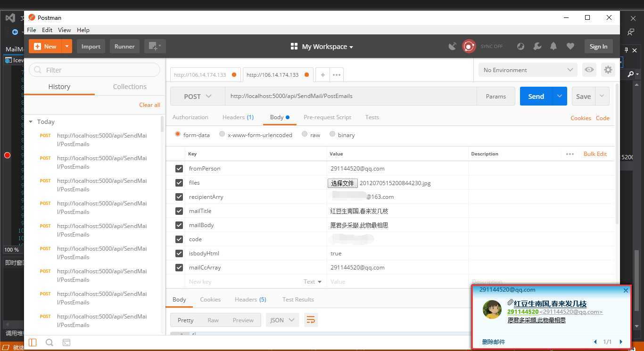This screenshot has height=351, width=644.
Task: Uncheck the recipientArry row checkbox
Action: pyautogui.click(x=179, y=197)
